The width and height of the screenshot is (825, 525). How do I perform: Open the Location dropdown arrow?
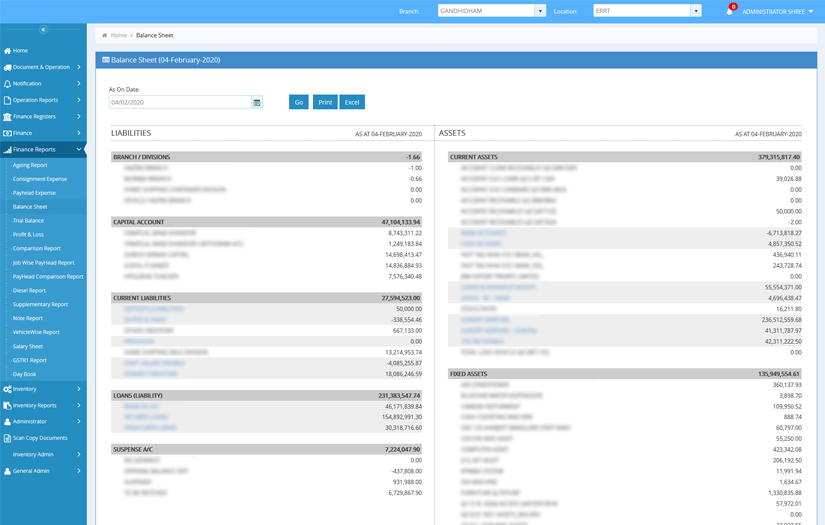696,11
